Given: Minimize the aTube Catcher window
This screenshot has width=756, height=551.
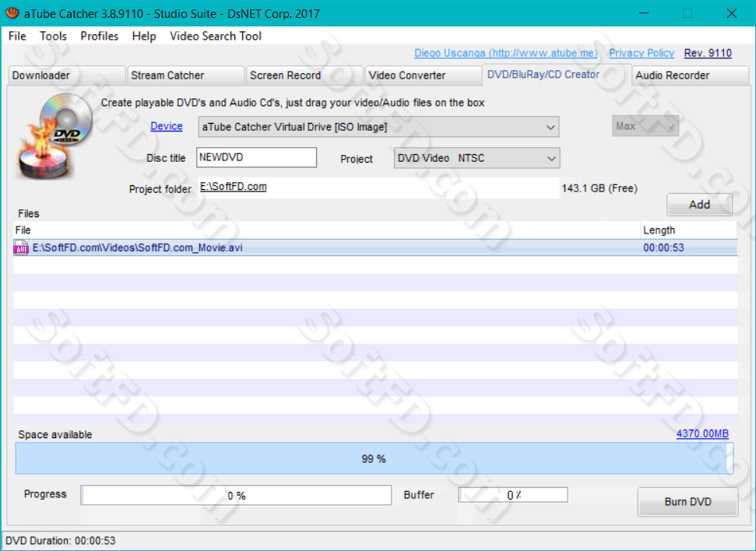Looking at the screenshot, I should 644,13.
